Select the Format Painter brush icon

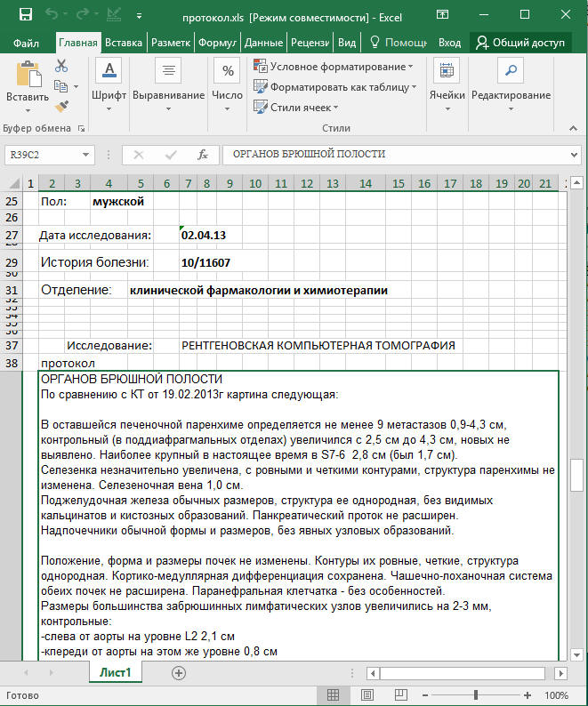61,107
